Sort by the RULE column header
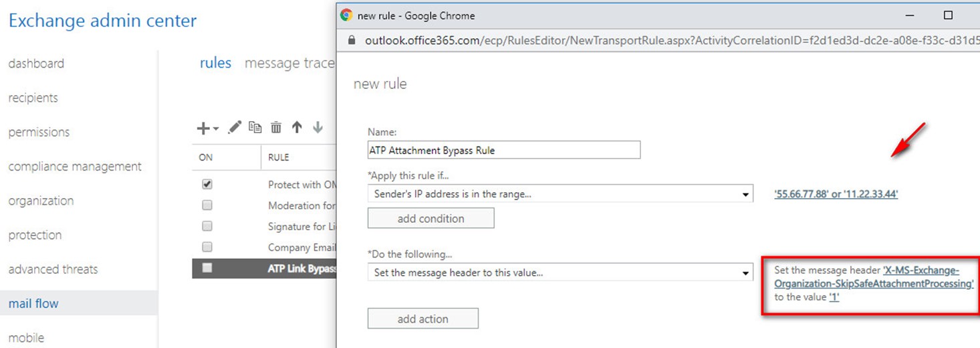Image resolution: width=980 pixels, height=348 pixels. click(x=279, y=157)
